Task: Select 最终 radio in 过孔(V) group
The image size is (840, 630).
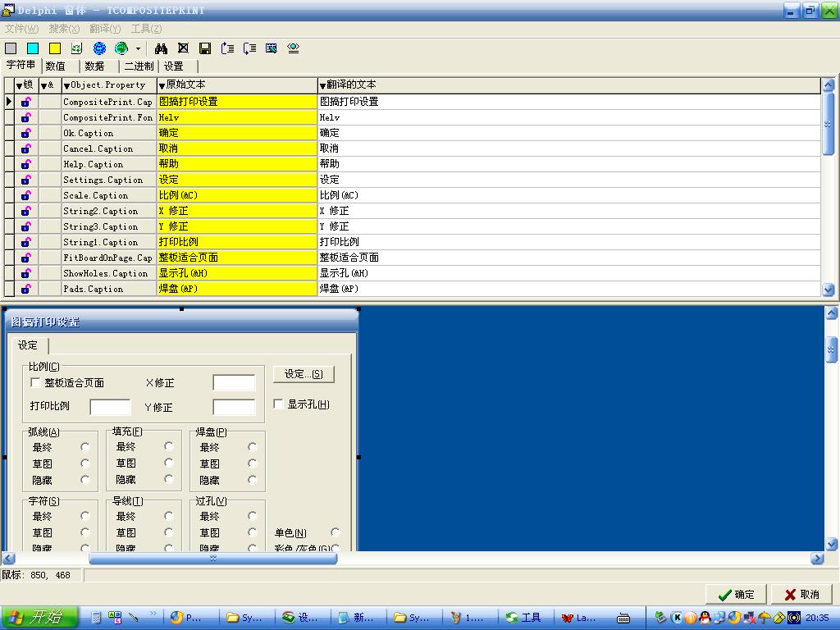Action: coord(253,516)
